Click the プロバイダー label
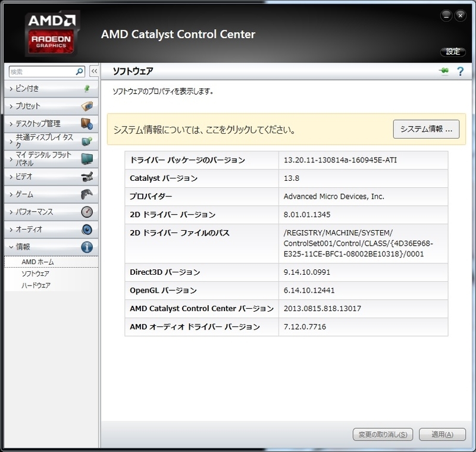The image size is (476, 452). [x=151, y=196]
